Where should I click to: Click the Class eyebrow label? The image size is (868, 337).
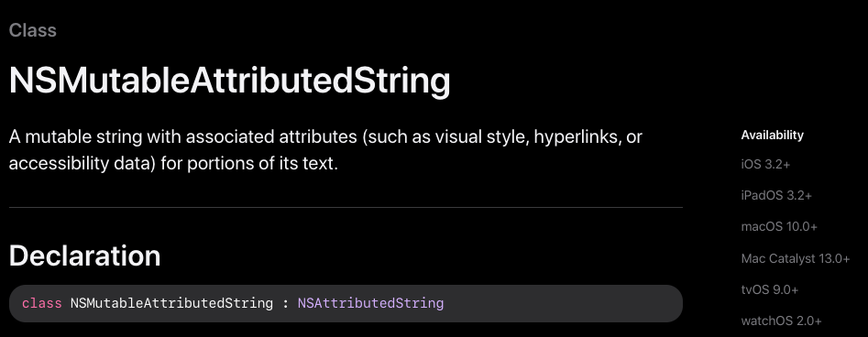click(x=33, y=30)
